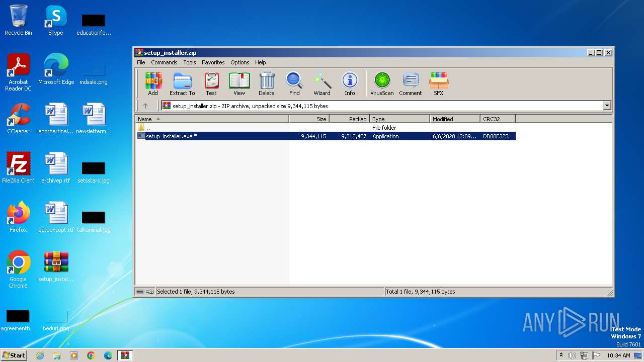Viewport: 644px width, 362px height.
Task: Select the CCleaner desktop icon
Action: click(x=18, y=119)
